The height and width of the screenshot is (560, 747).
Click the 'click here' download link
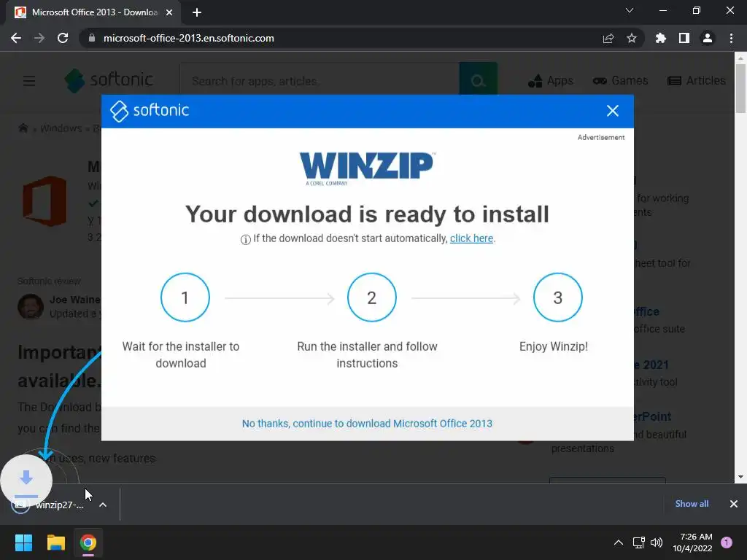pos(471,238)
